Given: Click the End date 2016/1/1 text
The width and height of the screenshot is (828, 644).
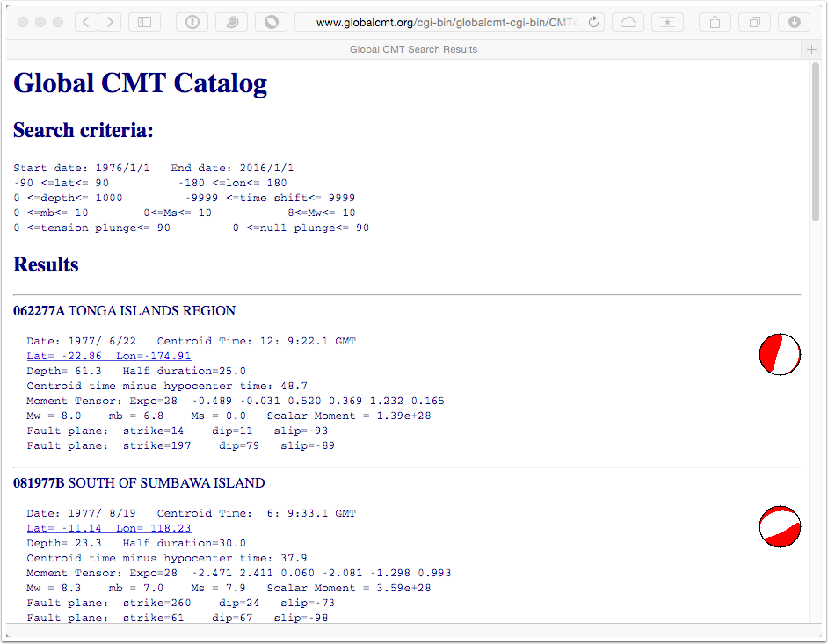Looking at the screenshot, I should pyautogui.click(x=232, y=168).
